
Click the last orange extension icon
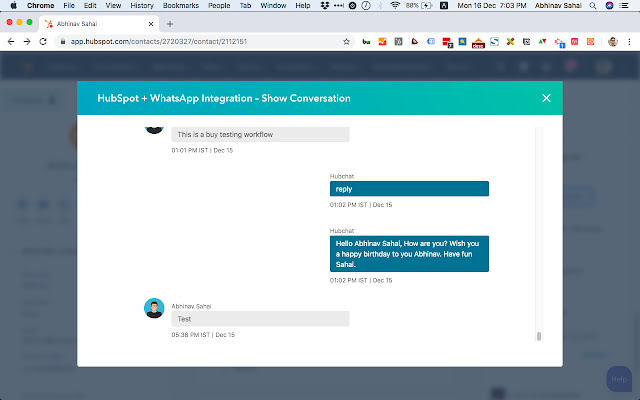590,42
